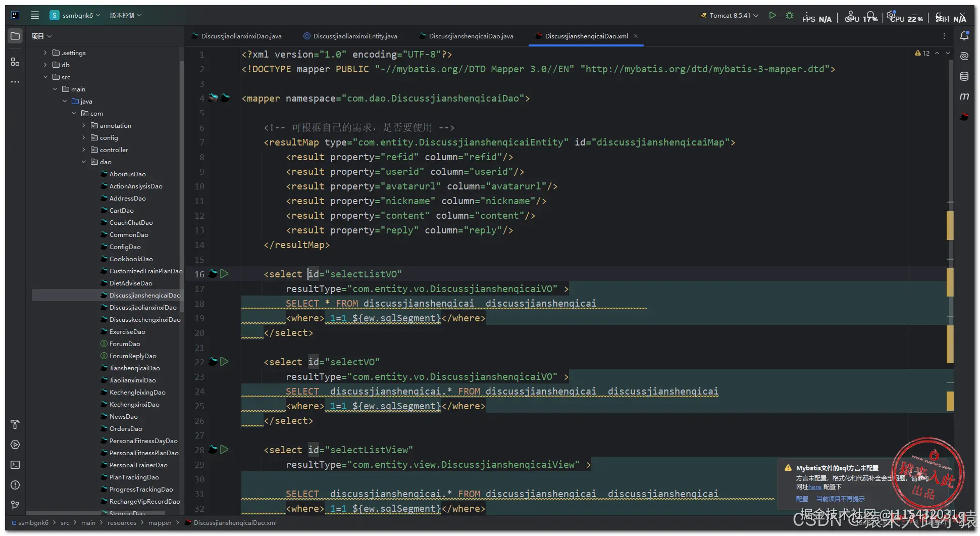Select DiscussjianshenqicaiDao in the project tree
The height and width of the screenshot is (536, 980).
click(144, 295)
